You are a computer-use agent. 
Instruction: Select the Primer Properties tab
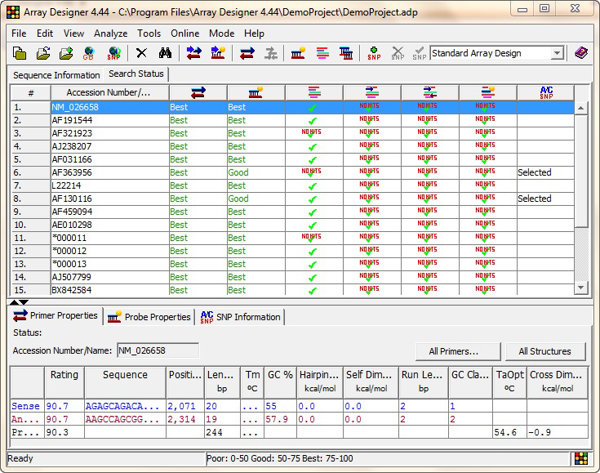(56, 316)
